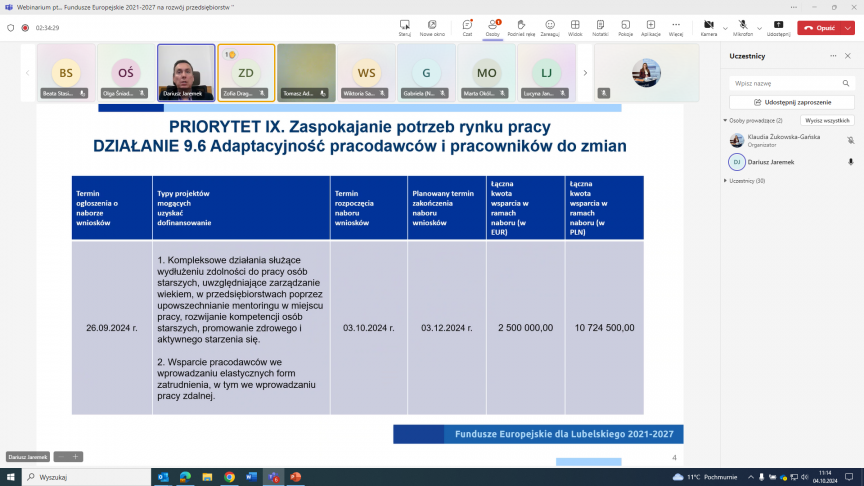864x486 pixels.
Task: Show hidden tray icons chevron
Action: pos(750,477)
